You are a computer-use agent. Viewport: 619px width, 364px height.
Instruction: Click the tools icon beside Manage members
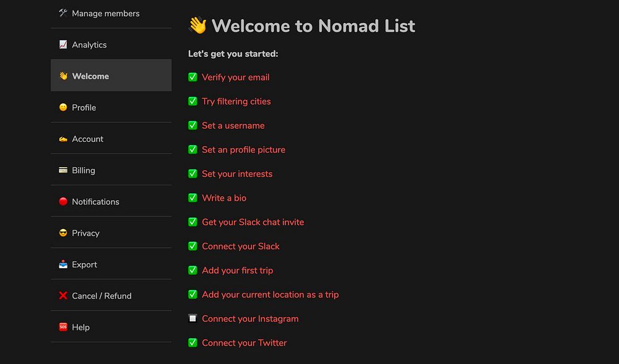(x=63, y=13)
